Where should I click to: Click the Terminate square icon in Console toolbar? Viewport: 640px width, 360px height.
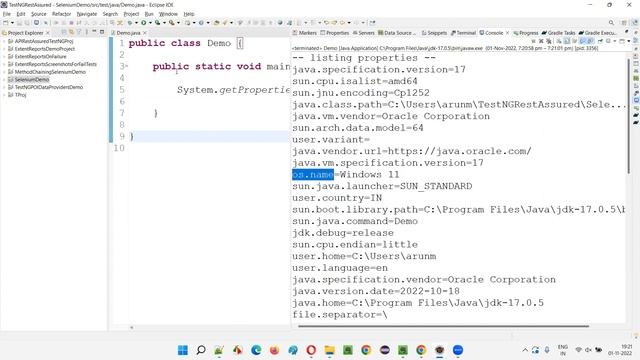point(533,41)
